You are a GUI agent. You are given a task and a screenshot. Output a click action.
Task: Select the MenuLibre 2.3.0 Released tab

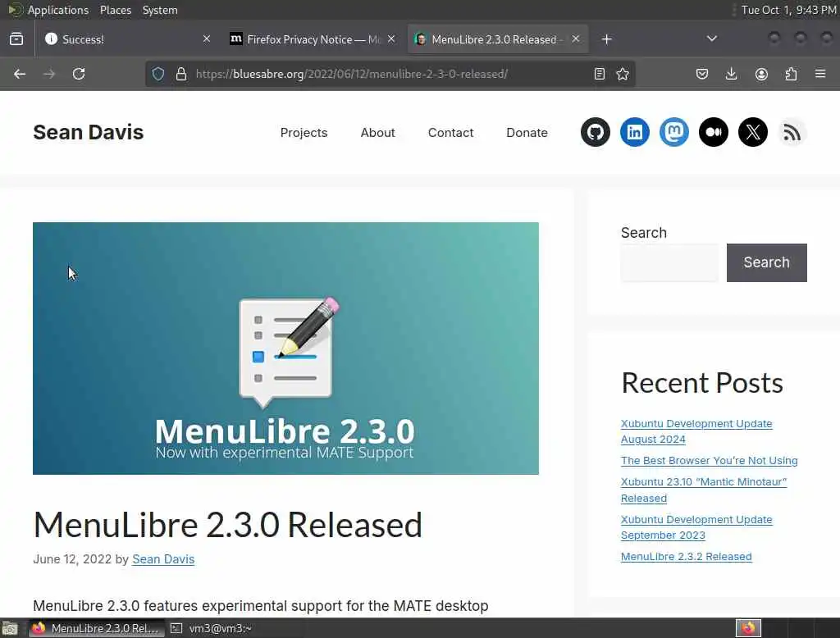[498, 39]
